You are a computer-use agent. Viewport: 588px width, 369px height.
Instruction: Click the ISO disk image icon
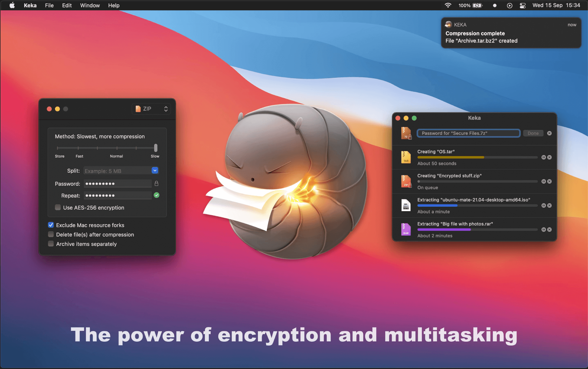tap(406, 205)
